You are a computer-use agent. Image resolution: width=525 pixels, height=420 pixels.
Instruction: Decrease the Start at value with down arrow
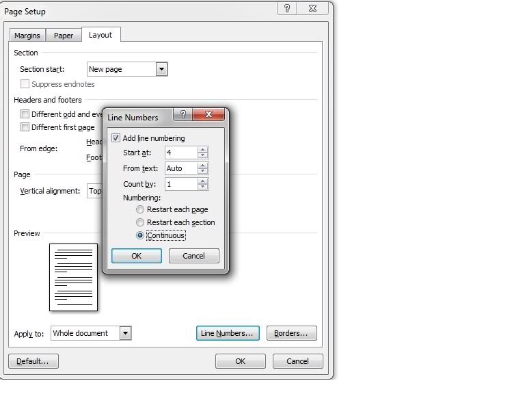pyautogui.click(x=202, y=156)
